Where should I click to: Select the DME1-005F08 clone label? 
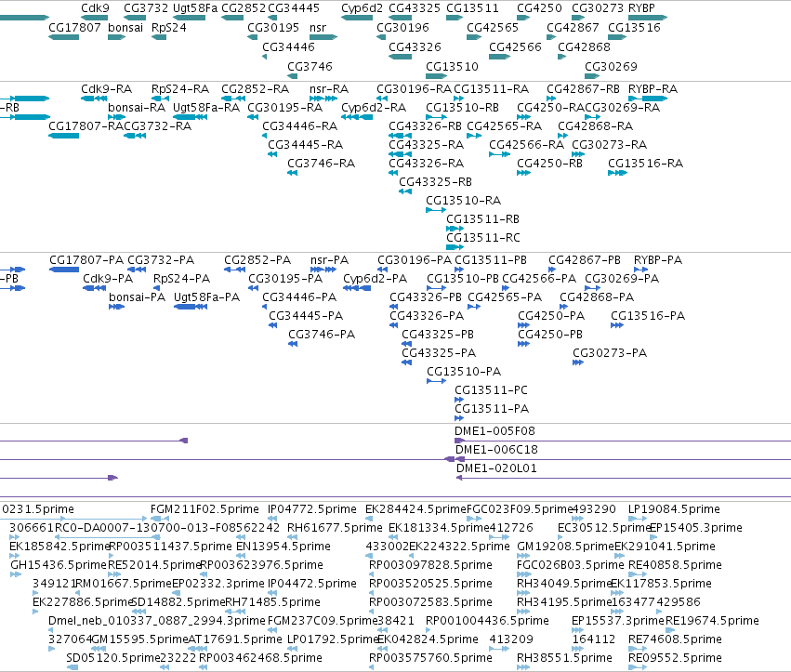pos(494,431)
